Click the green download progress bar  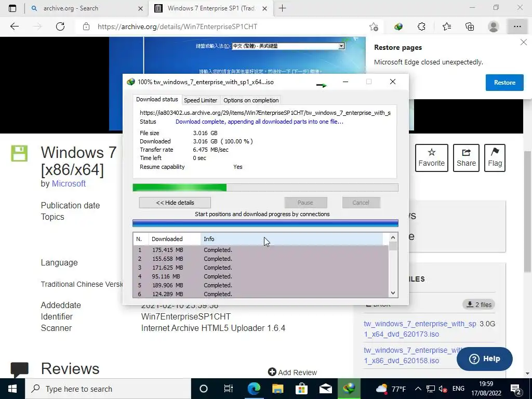point(265,188)
